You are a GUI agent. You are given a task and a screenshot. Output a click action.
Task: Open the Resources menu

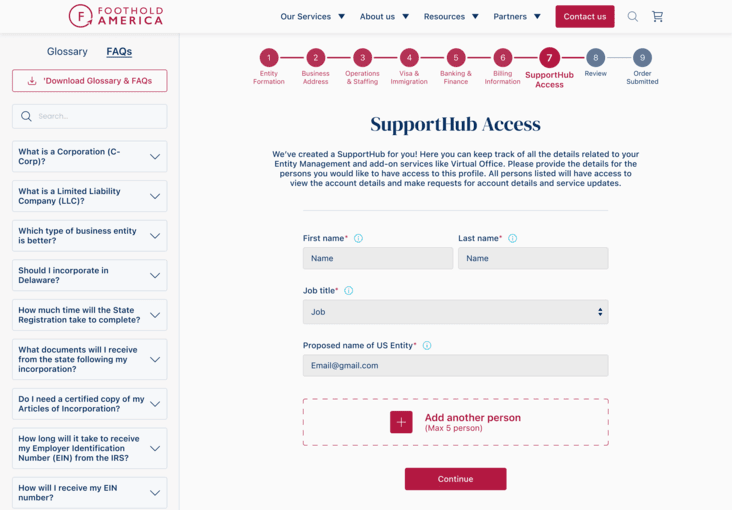[451, 17]
